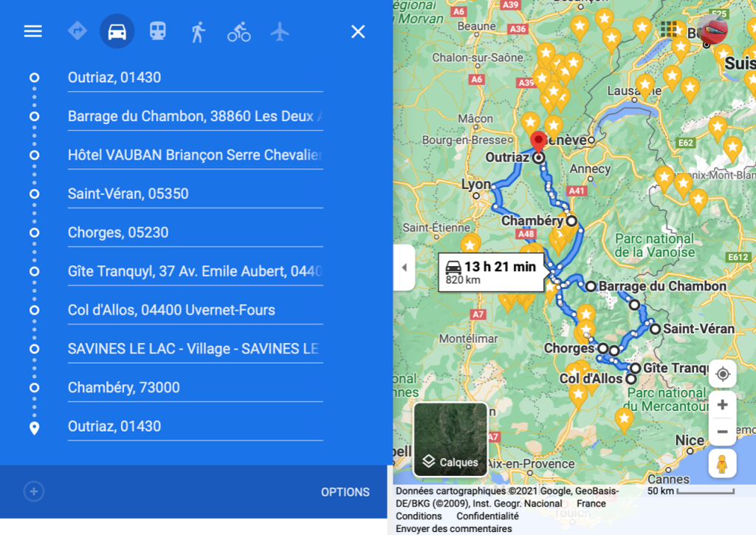Close the directions panel
Viewport: 756px width, 535px height.
(x=358, y=32)
